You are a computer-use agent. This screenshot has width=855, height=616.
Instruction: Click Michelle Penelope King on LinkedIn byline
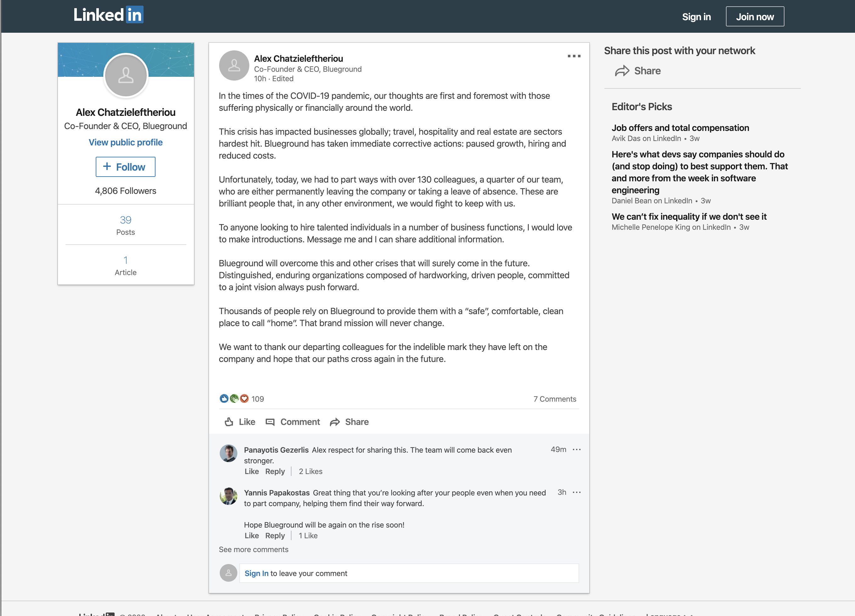671,227
